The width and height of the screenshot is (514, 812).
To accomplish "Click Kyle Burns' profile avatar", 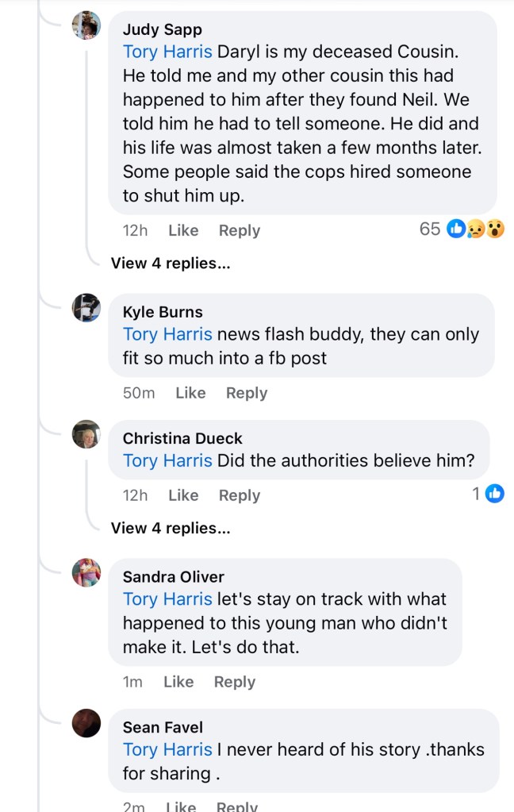I will [86, 307].
